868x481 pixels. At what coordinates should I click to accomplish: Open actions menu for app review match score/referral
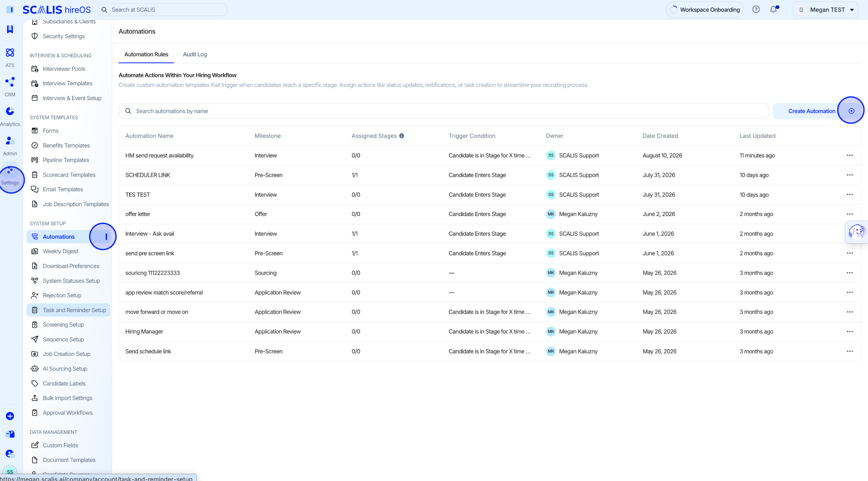pyautogui.click(x=850, y=292)
